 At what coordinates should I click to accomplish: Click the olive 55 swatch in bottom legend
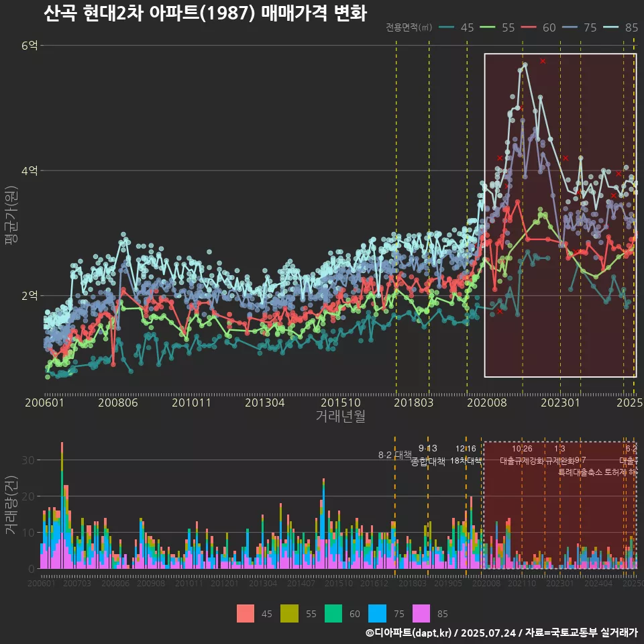point(289,614)
